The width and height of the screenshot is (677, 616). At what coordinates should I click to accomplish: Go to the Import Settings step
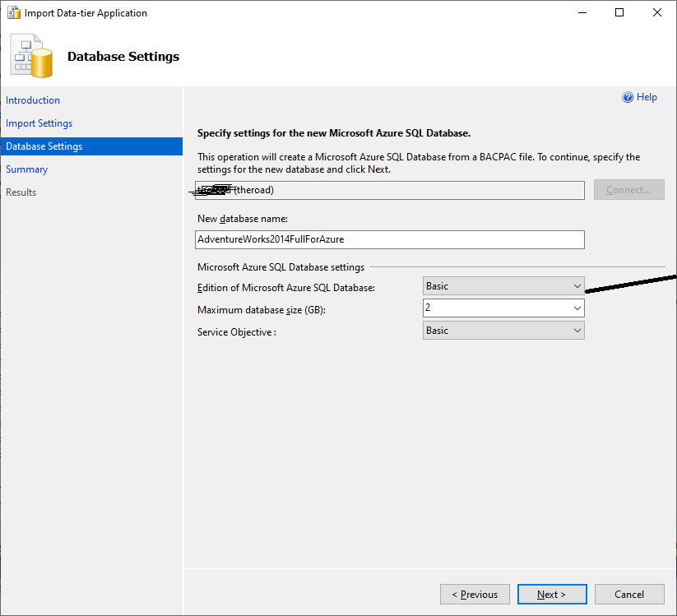(39, 123)
